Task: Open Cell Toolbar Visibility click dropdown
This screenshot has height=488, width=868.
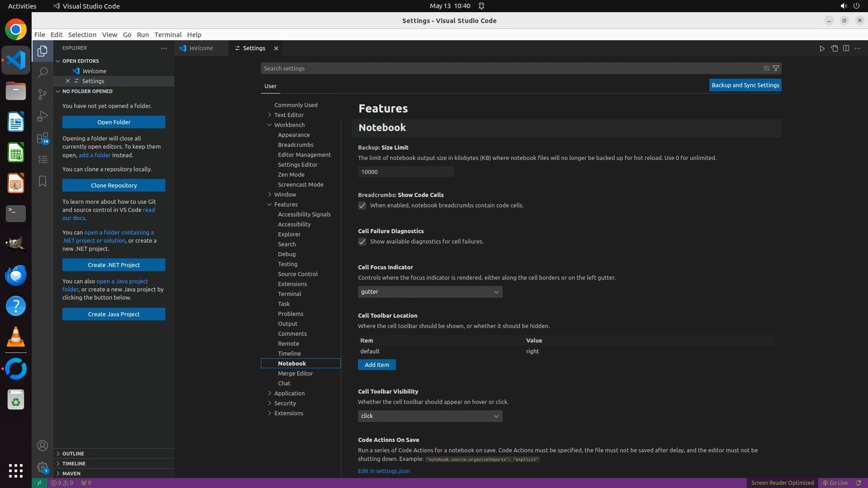Action: tap(430, 416)
